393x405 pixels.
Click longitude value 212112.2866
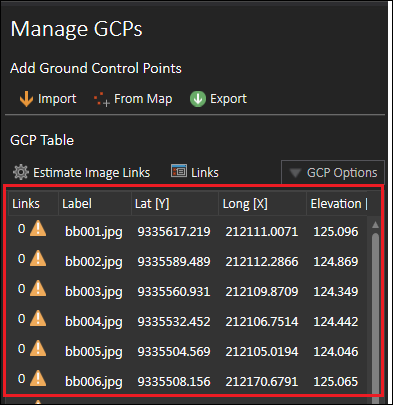262,261
